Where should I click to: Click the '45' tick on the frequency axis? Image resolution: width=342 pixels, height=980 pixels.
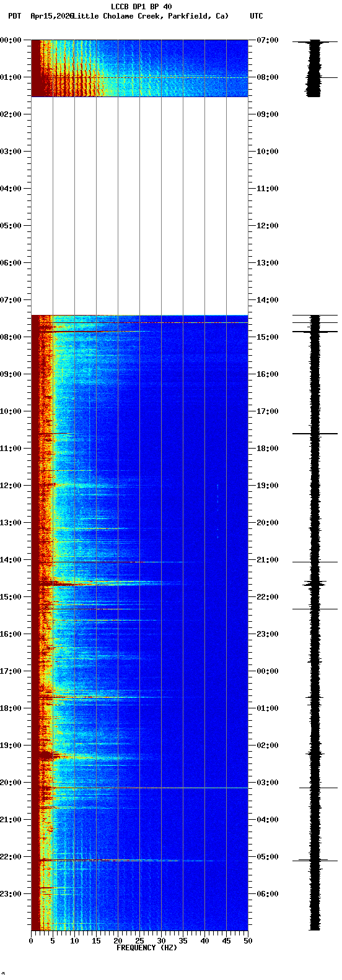pos(226,941)
